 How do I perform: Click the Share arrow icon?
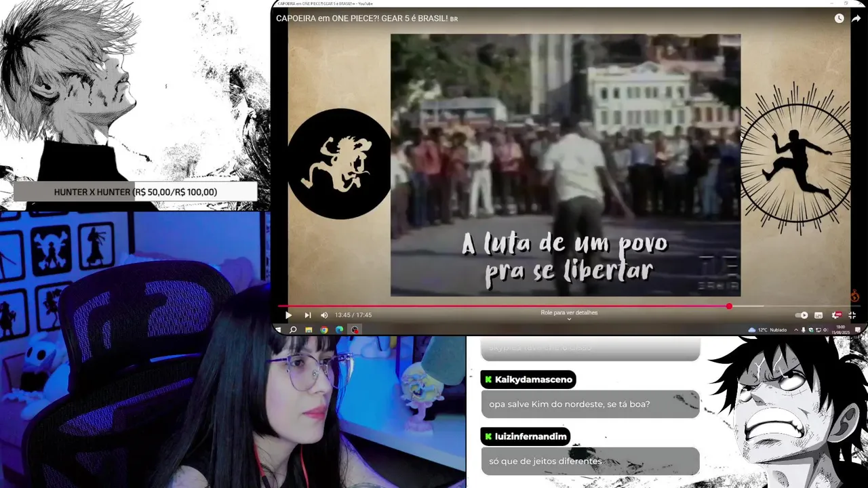[856, 18]
